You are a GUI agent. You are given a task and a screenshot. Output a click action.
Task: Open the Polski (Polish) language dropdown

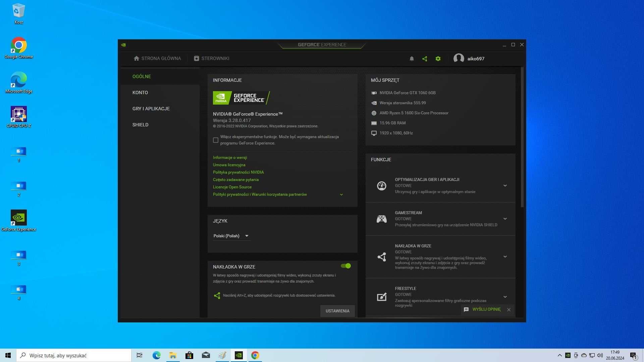(x=231, y=236)
